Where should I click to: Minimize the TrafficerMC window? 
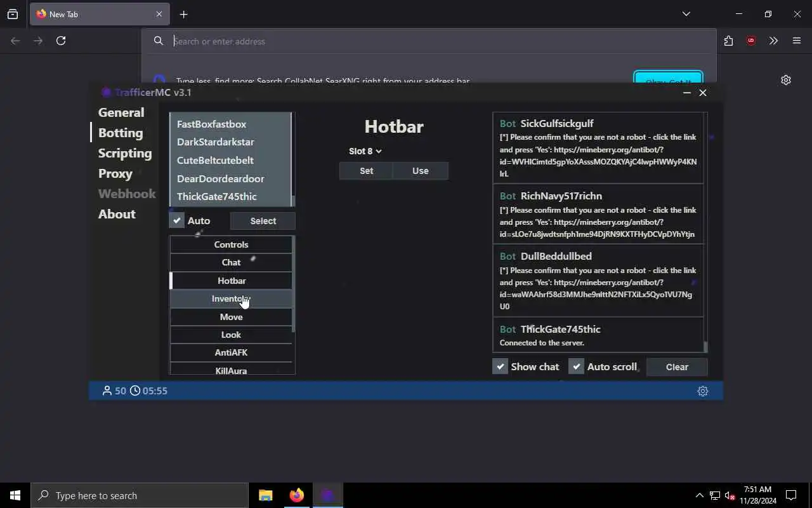686,93
